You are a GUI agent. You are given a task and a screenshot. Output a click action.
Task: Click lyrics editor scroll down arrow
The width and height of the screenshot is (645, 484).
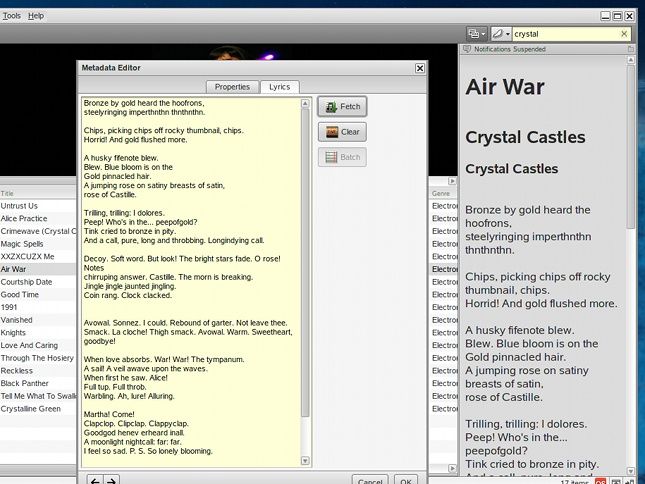(305, 461)
